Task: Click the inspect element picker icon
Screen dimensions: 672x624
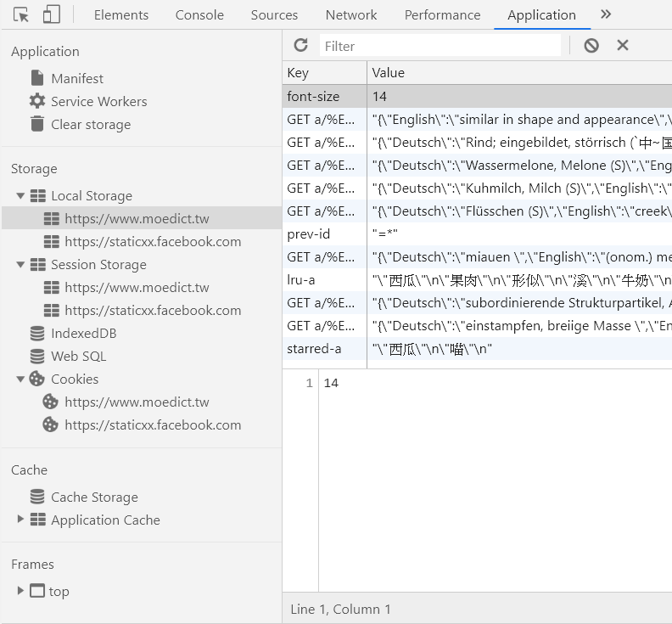Action: tap(21, 14)
